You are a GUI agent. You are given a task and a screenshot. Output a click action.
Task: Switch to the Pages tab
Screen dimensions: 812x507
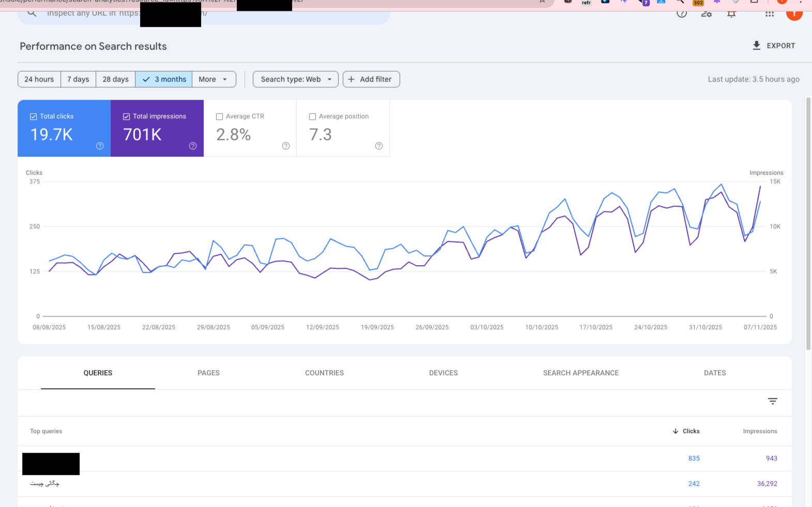tap(209, 373)
